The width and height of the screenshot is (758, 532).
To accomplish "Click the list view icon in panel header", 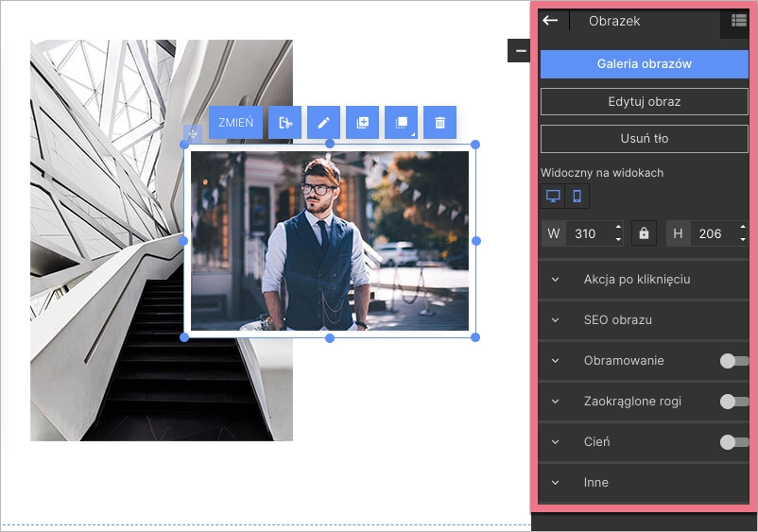I will (738, 21).
